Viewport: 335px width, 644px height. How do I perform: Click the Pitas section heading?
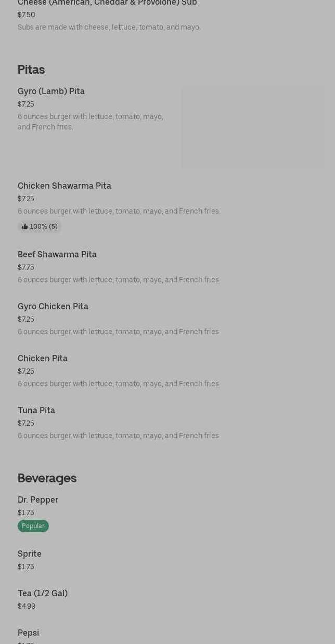tap(31, 70)
